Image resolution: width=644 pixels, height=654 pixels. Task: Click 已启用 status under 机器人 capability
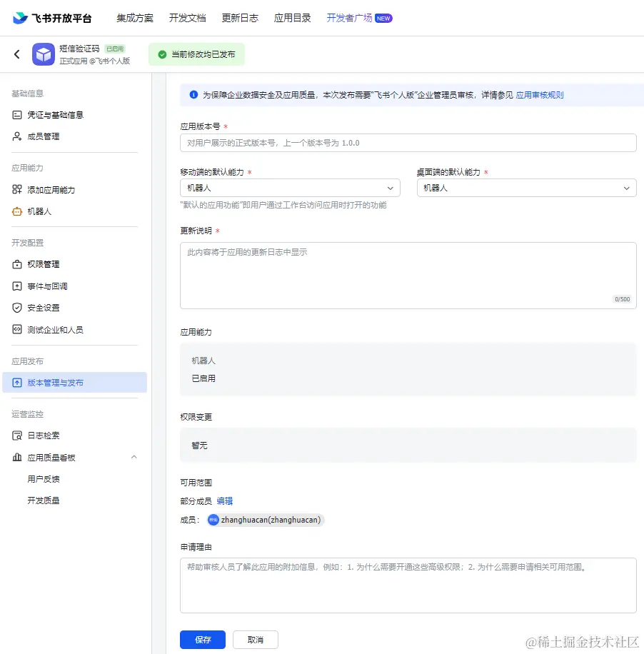pyautogui.click(x=203, y=378)
